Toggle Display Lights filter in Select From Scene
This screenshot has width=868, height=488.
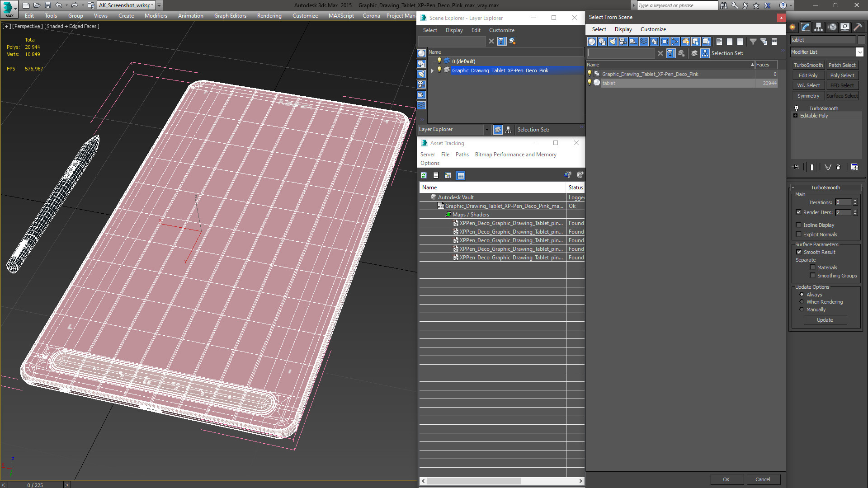[613, 42]
